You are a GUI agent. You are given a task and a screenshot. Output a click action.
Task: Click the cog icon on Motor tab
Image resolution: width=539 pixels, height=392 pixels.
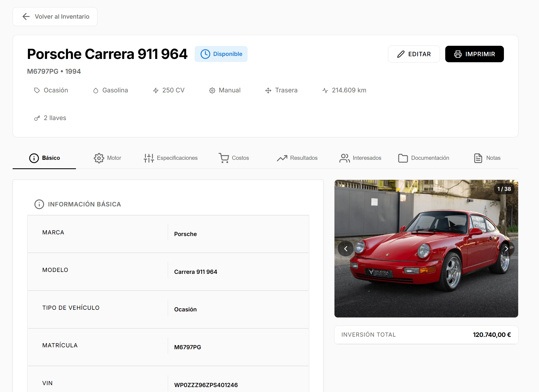99,158
